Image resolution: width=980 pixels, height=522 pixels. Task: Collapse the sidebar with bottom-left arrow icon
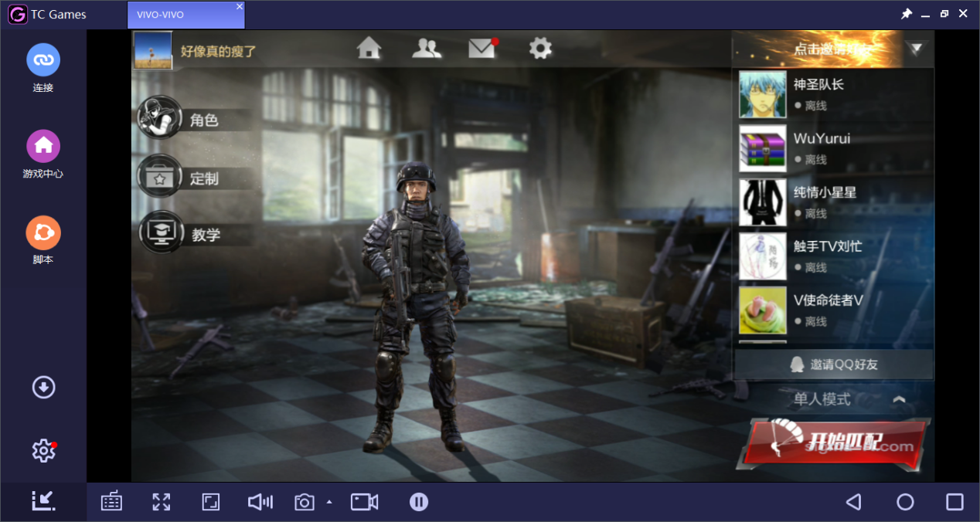click(43, 501)
